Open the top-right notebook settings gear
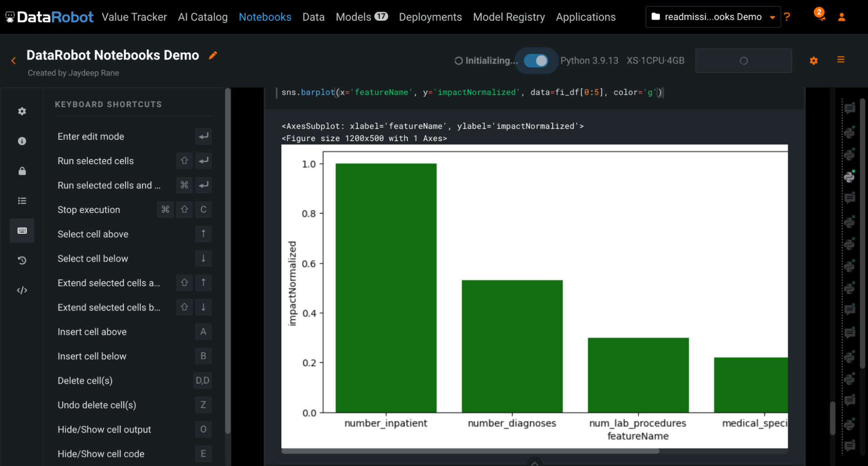868x466 pixels. [x=813, y=60]
